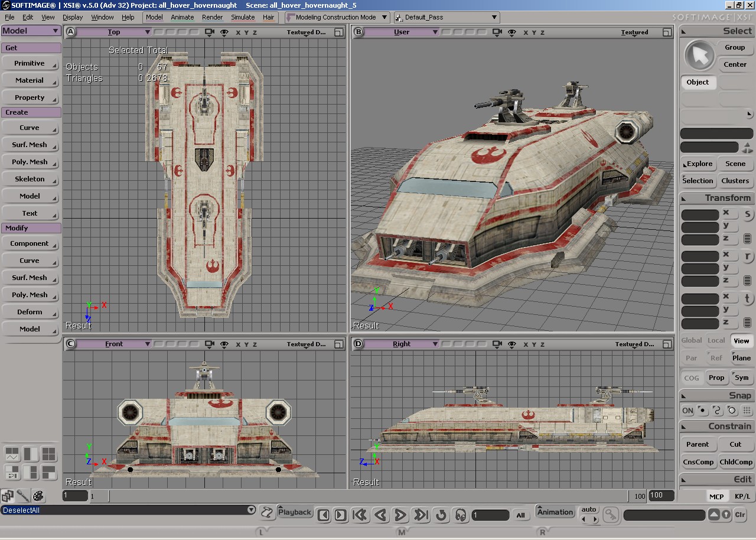Click viewport B letter icon in User view
Image resolution: width=756 pixels, height=540 pixels.
pos(358,32)
